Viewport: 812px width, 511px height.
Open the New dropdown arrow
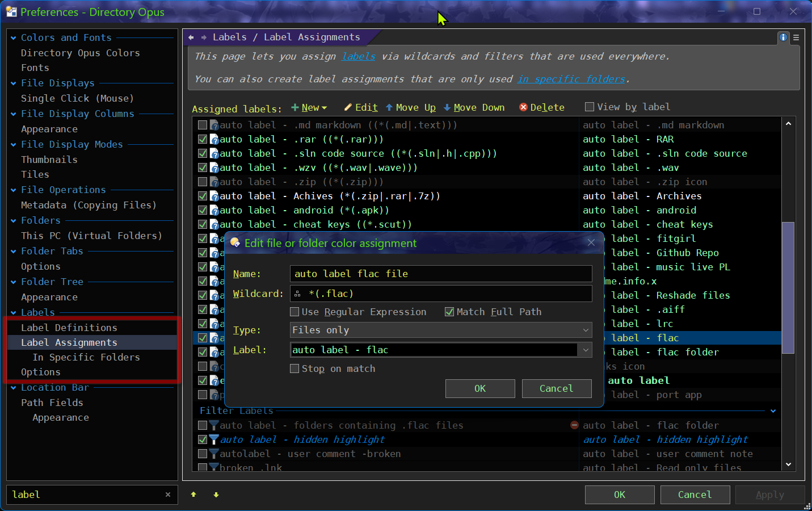(324, 108)
